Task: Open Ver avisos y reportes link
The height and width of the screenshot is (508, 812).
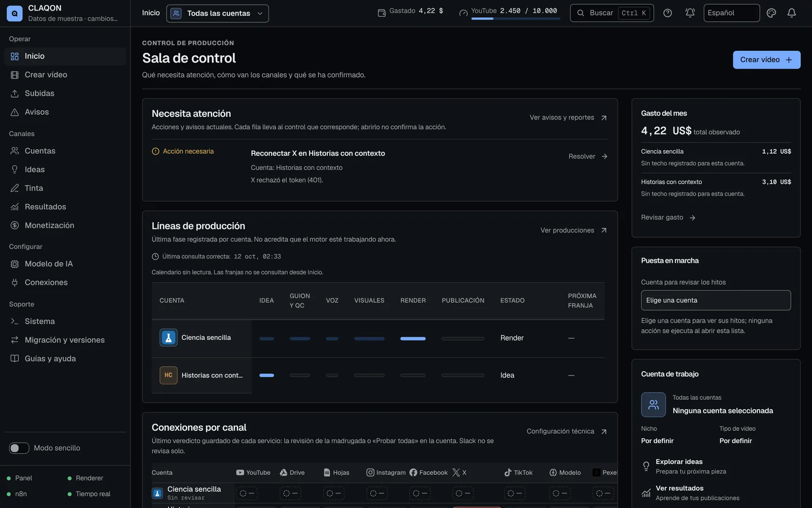Action: click(568, 117)
